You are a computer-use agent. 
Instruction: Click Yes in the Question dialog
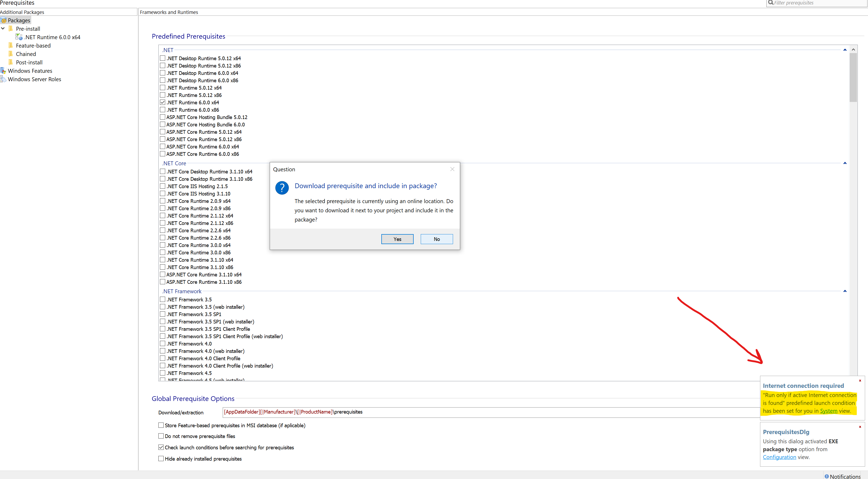tap(397, 239)
